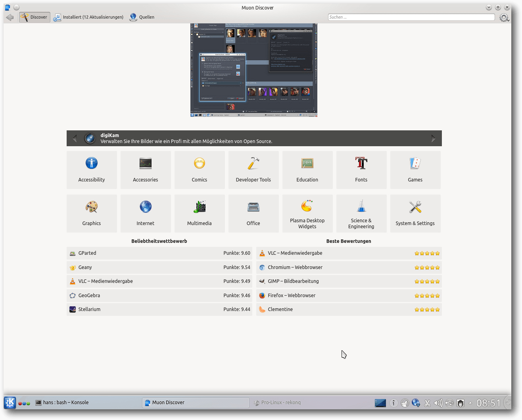Open the info tray icon
This screenshot has width=522, height=420.
(x=393, y=403)
